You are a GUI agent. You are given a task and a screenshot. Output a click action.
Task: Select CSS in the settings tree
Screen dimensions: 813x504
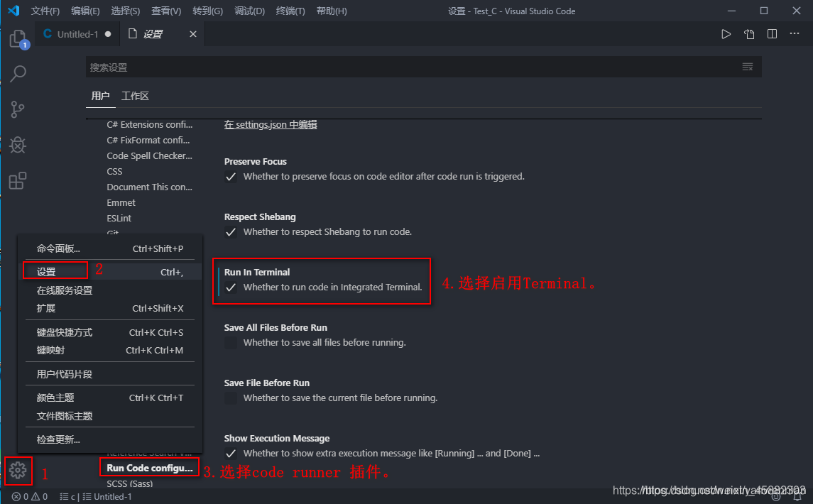coord(114,171)
